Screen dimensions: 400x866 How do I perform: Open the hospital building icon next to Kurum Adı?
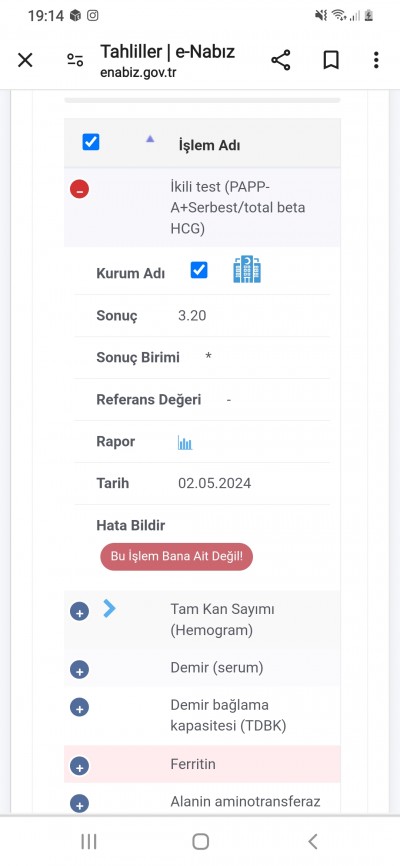point(247,270)
